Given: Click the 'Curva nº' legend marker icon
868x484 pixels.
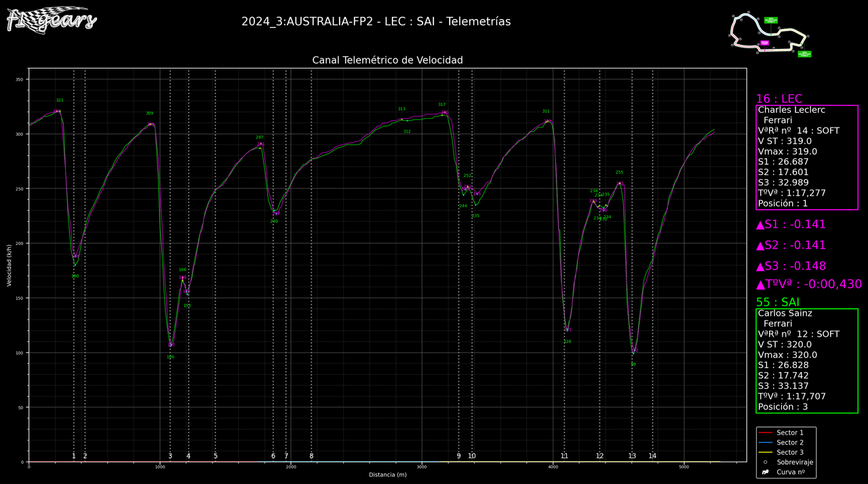Looking at the screenshot, I should [766, 471].
